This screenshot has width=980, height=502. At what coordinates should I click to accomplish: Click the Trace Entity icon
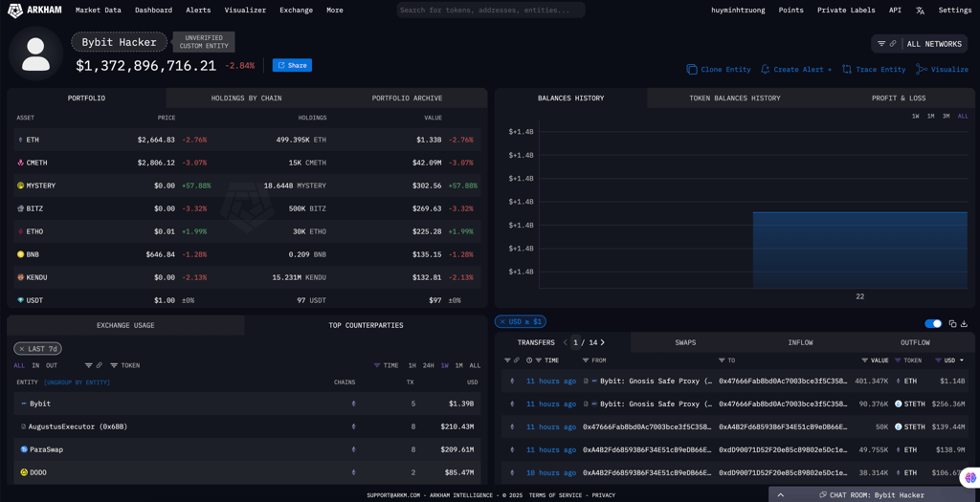pos(847,69)
